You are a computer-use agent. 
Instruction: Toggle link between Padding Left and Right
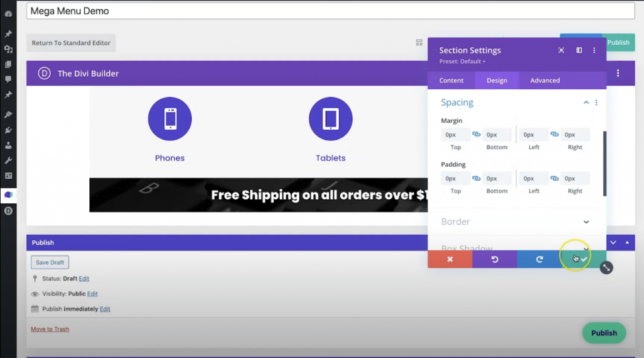point(555,179)
